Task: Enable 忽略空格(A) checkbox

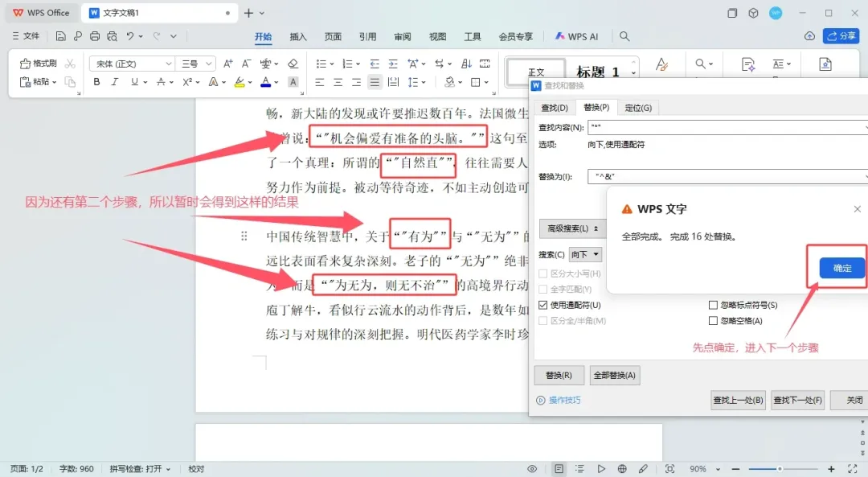Action: coord(713,321)
